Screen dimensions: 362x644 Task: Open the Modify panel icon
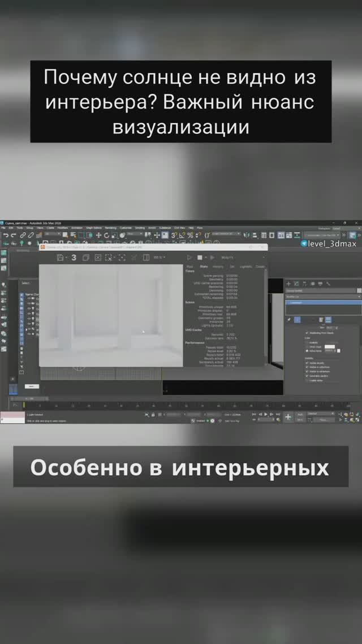297,284
